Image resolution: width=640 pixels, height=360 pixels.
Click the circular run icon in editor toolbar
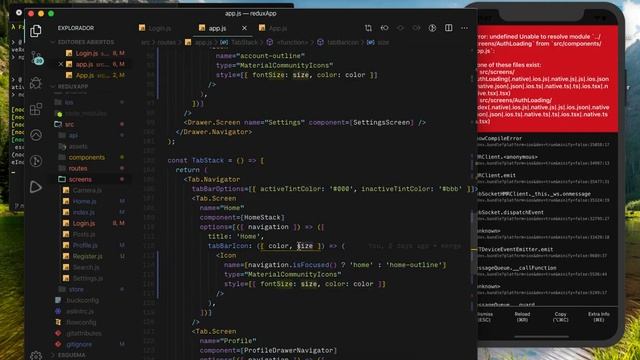[432, 28]
